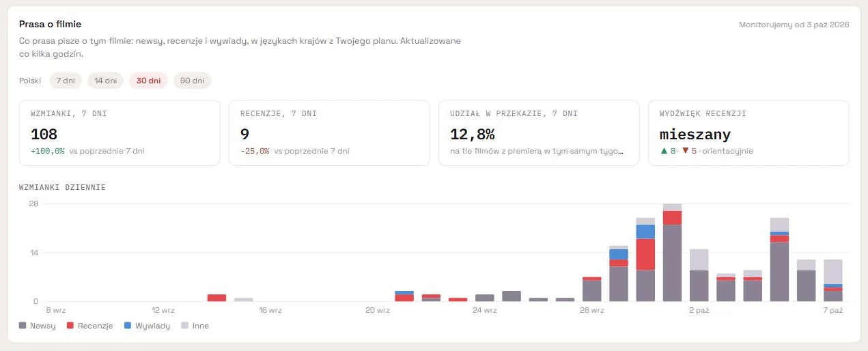Click the Prasa o filmie heading
The width and height of the screenshot is (868, 351).
pos(50,25)
